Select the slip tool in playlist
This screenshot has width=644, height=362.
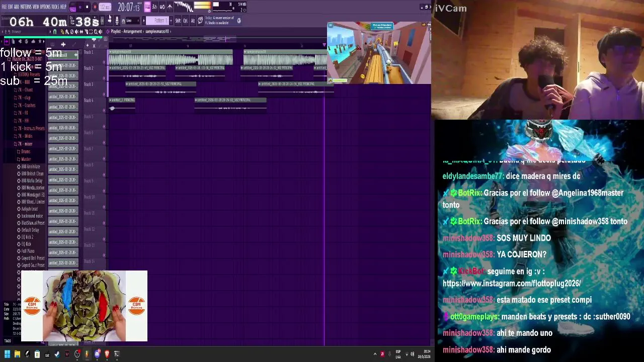pyautogui.click(x=81, y=31)
